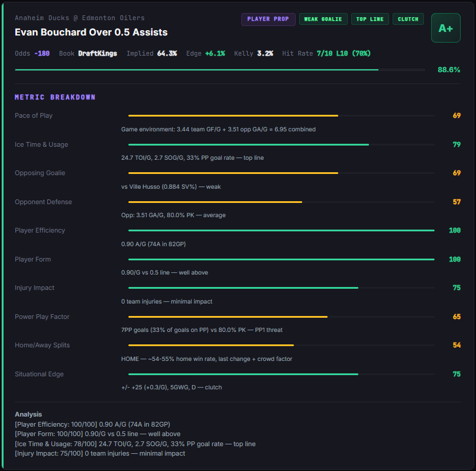Expand the Metric Breakdown section
This screenshot has height=471, width=476.
[54, 96]
